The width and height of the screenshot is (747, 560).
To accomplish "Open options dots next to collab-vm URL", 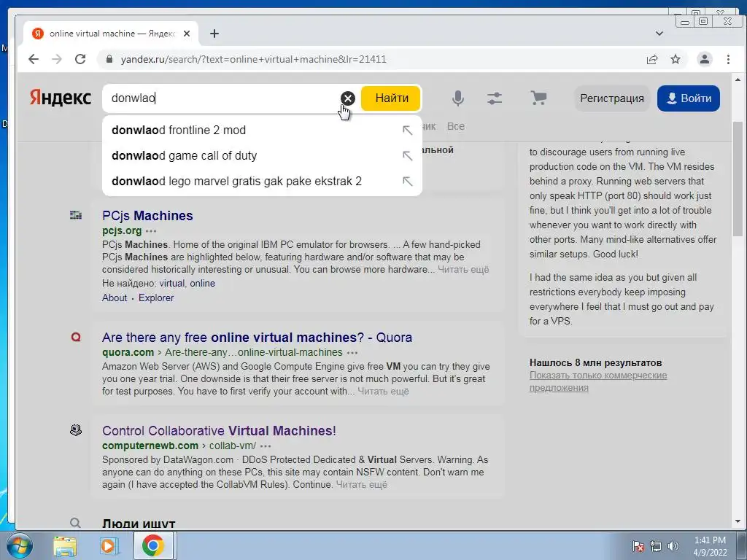I will click(x=266, y=446).
